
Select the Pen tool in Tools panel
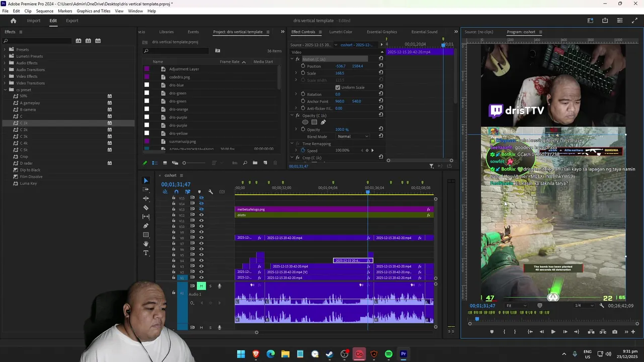(146, 226)
